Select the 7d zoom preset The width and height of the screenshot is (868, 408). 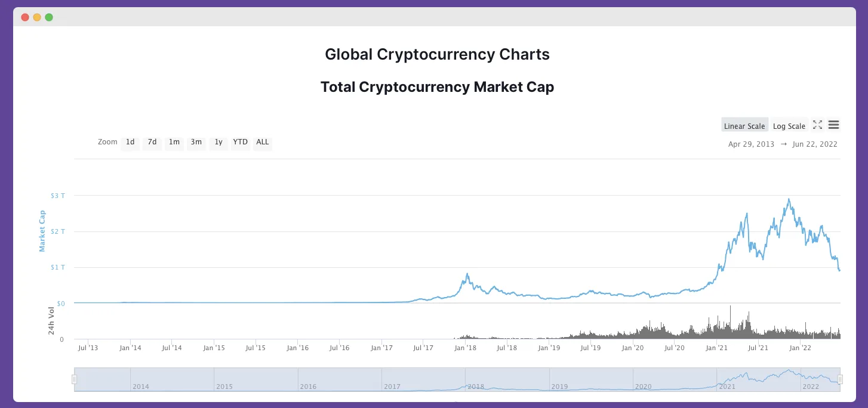coord(152,143)
